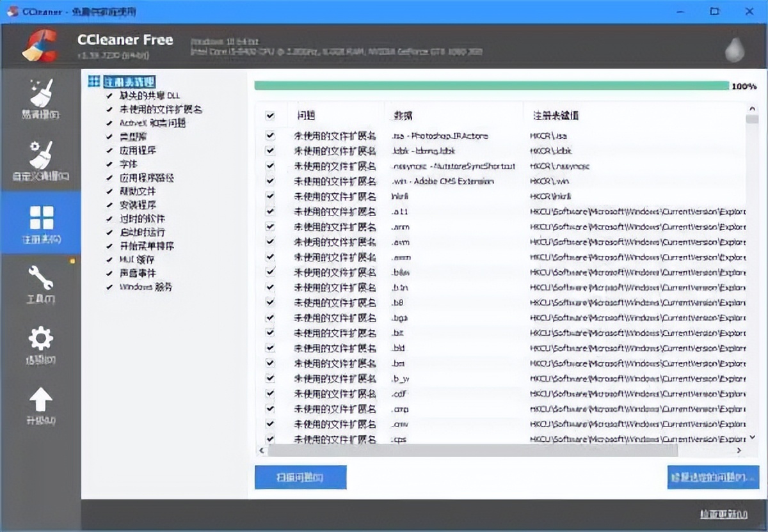The image size is (768, 532).
Task: Toggle the 过时的软件 check
Action: 110,219
